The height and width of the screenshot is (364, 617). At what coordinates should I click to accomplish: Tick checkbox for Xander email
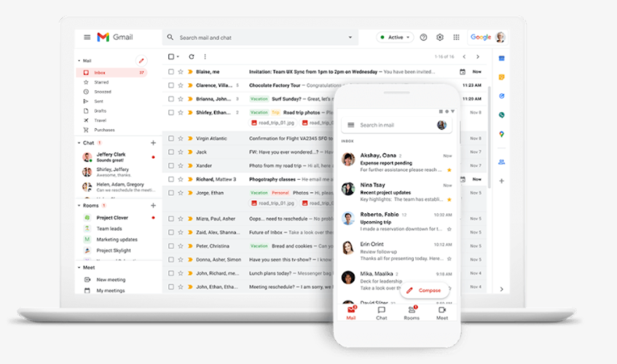pyautogui.click(x=170, y=166)
